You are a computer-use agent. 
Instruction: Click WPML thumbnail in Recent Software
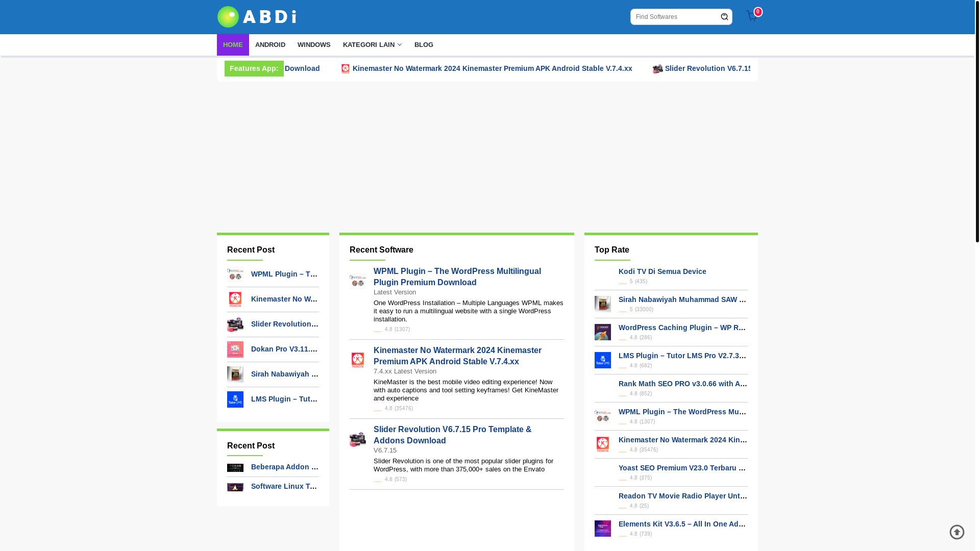(x=358, y=281)
